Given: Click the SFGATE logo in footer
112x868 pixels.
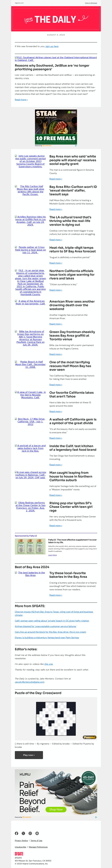Looking at the screenshot, I should point(19,854).
